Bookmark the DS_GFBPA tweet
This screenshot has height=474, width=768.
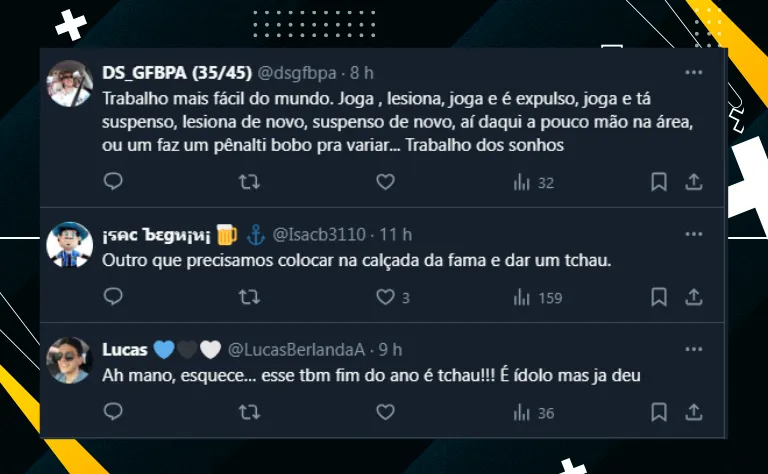[x=659, y=182]
